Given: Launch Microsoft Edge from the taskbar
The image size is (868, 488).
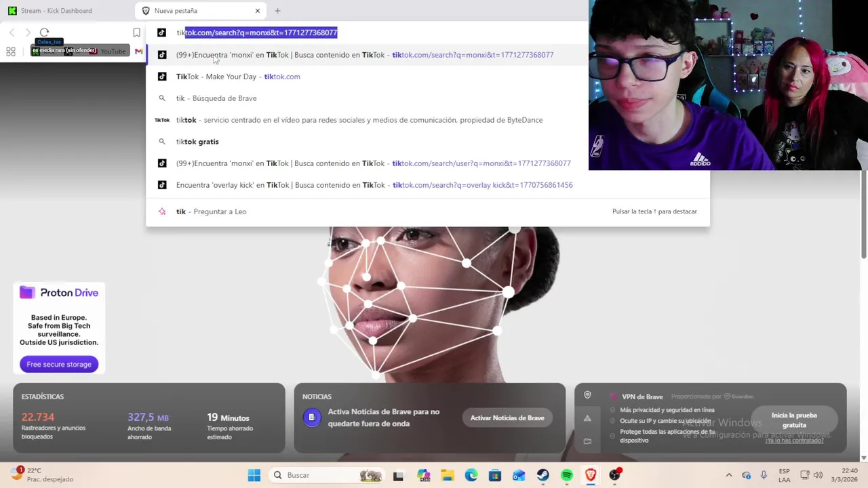Looking at the screenshot, I should click(471, 475).
